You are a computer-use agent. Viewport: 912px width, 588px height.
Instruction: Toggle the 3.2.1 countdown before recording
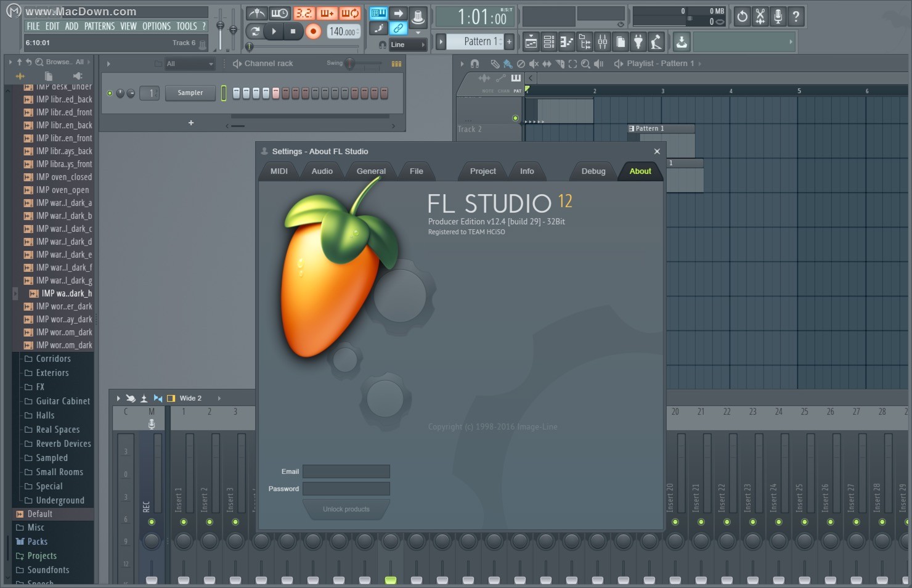(303, 13)
